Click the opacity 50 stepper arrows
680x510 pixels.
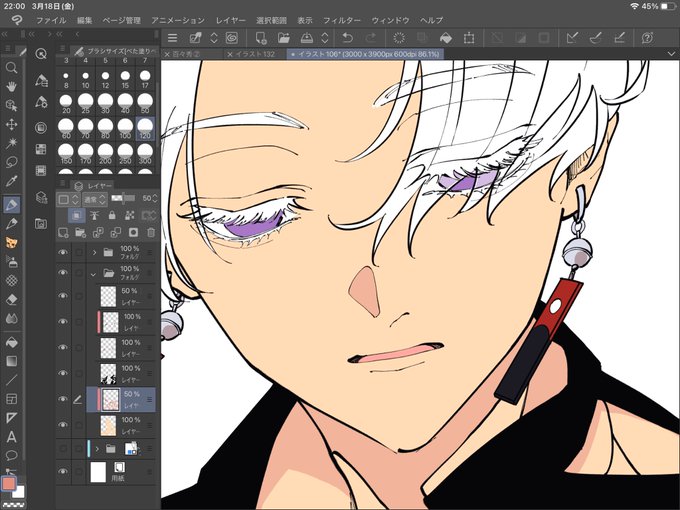(155, 199)
